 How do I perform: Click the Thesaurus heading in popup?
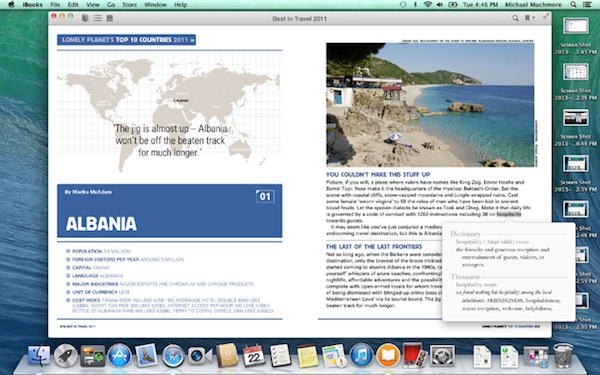click(465, 277)
